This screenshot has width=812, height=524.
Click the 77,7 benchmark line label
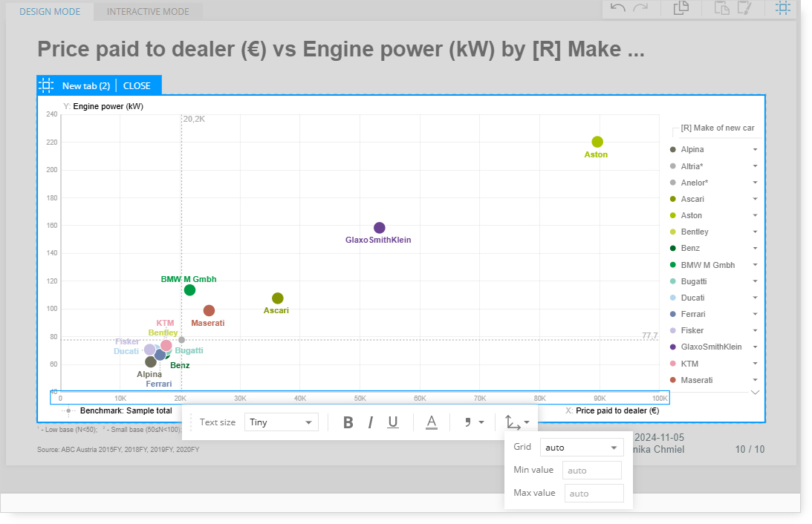coord(650,335)
